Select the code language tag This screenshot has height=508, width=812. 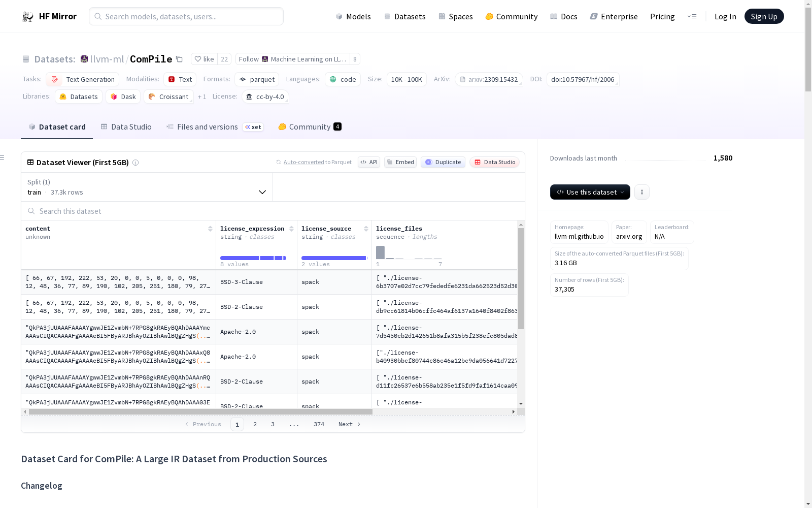pos(343,79)
